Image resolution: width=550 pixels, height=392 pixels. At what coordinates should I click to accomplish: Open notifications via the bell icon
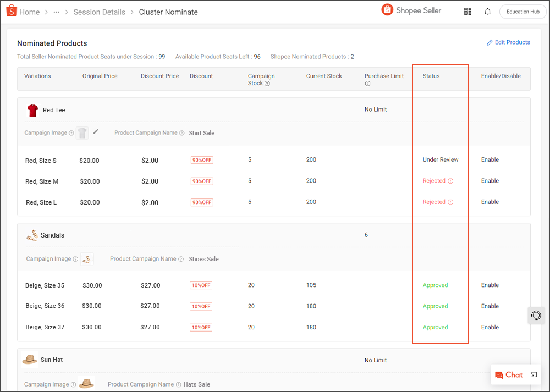[x=487, y=12]
